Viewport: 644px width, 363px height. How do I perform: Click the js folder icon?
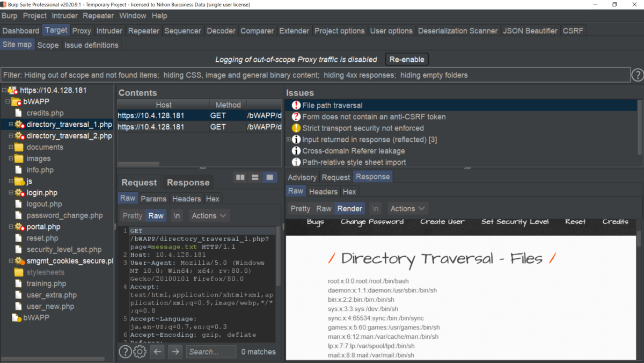pos(19,181)
